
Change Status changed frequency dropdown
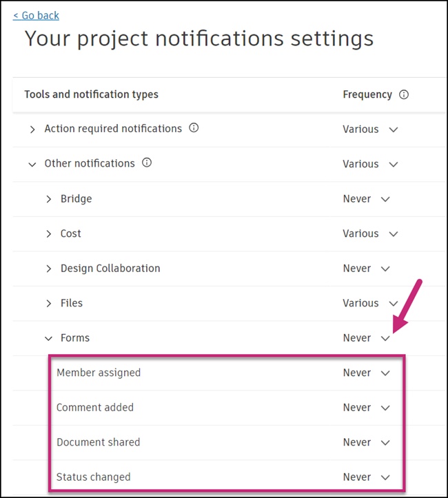[x=366, y=477]
